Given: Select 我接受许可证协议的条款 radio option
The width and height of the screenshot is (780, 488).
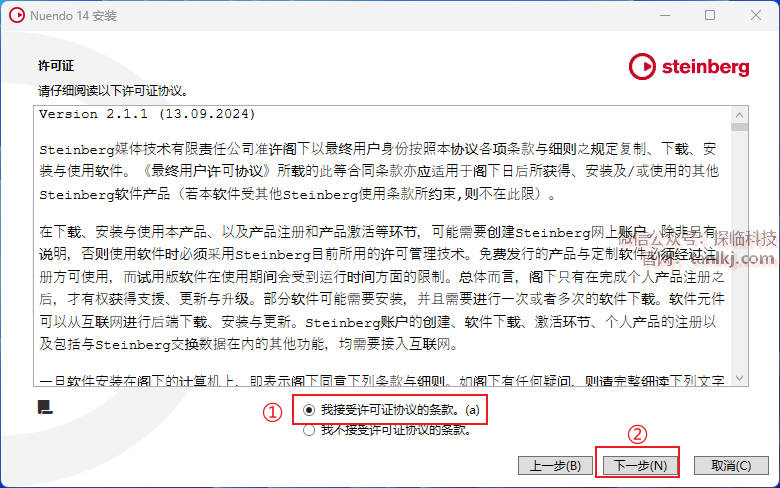Looking at the screenshot, I should click(x=309, y=410).
